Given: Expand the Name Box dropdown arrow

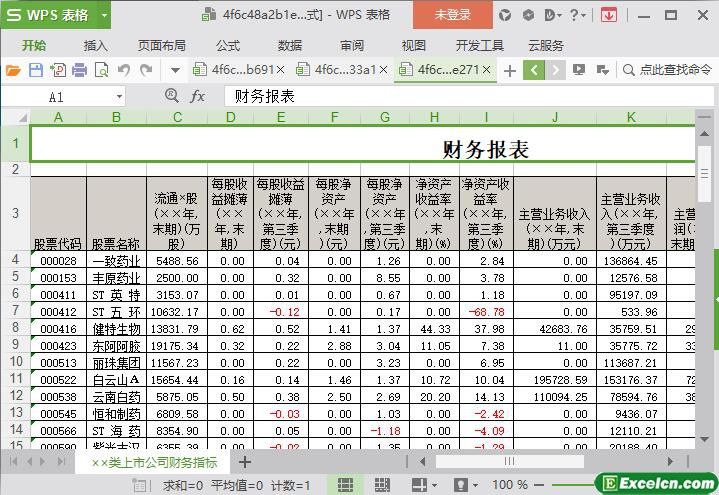Looking at the screenshot, I should pyautogui.click(x=119, y=97).
